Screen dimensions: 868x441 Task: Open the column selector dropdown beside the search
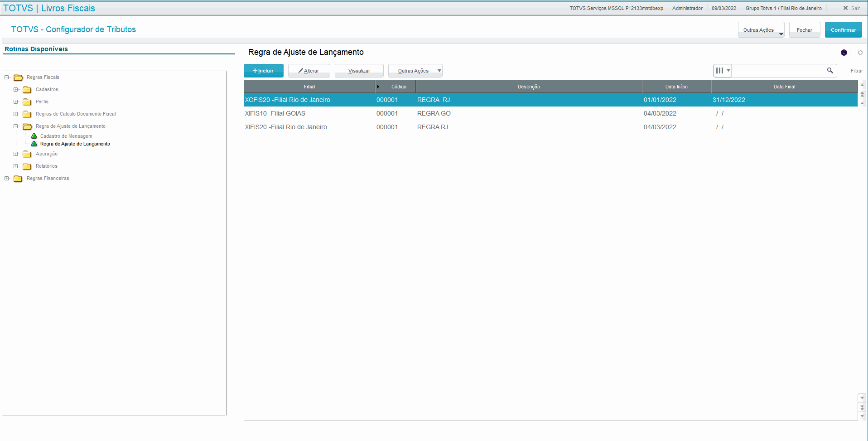coord(722,71)
